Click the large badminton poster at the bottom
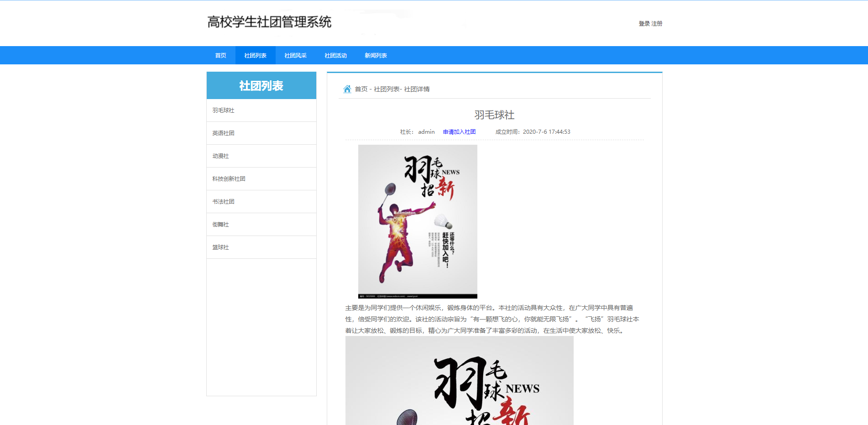The height and width of the screenshot is (425, 868). [x=460, y=381]
